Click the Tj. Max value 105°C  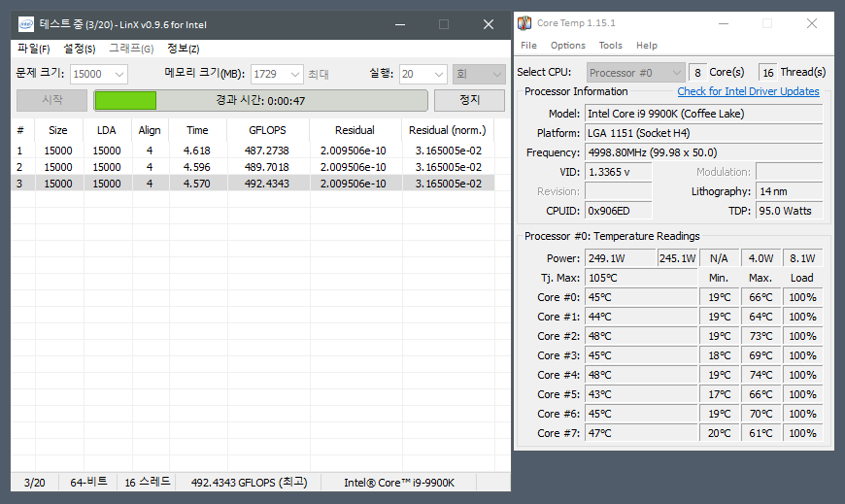pos(641,278)
